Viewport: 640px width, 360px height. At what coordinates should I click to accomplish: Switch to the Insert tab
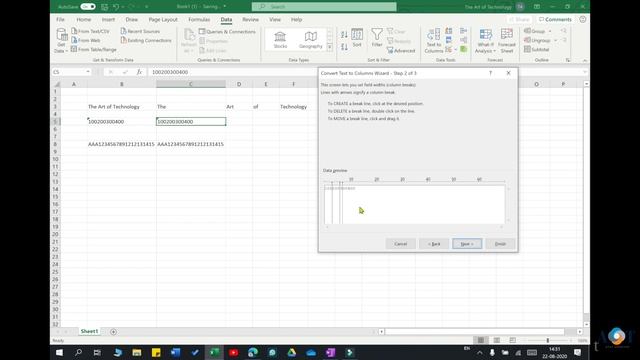click(x=108, y=19)
